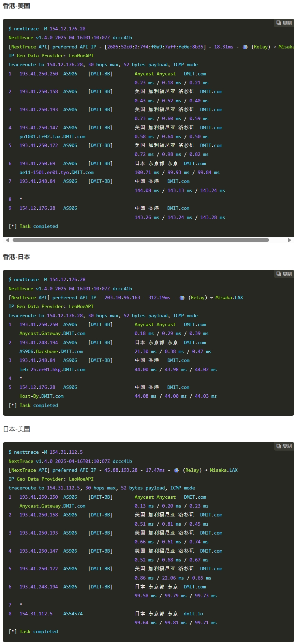Click hostname po1001.tr02.lax.DMIT.com
This screenshot has height=644, width=297.
click(x=53, y=136)
